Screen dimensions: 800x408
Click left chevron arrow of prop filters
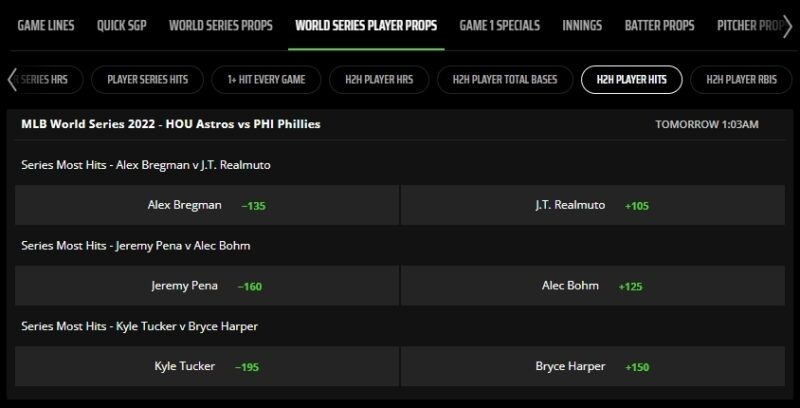tap(12, 80)
